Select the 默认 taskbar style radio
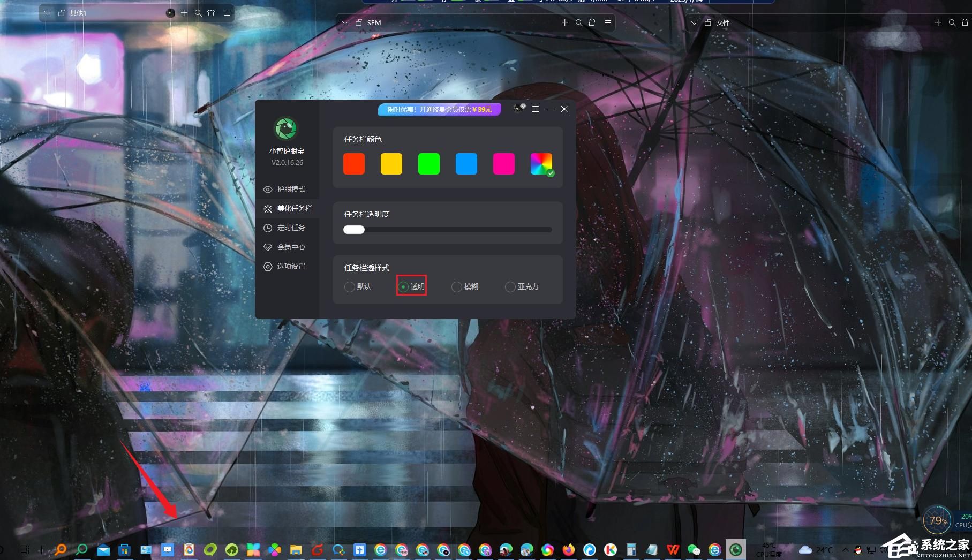Image resolution: width=972 pixels, height=560 pixels. pyautogui.click(x=358, y=286)
